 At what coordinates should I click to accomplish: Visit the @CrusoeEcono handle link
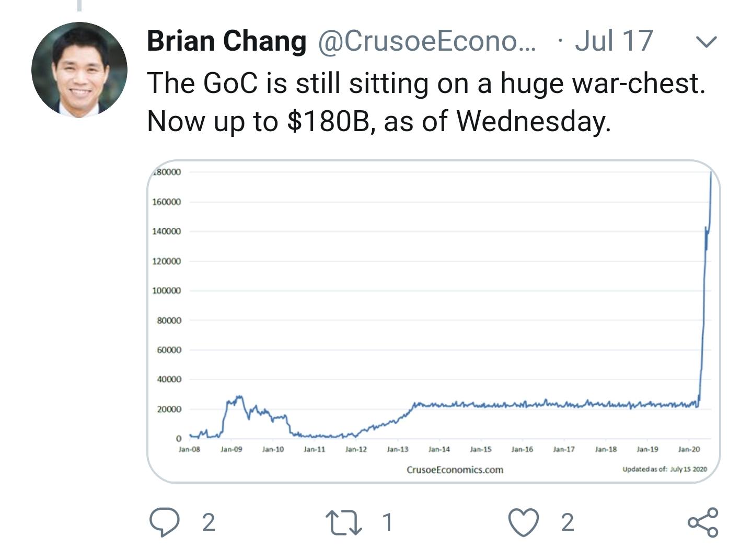click(426, 41)
